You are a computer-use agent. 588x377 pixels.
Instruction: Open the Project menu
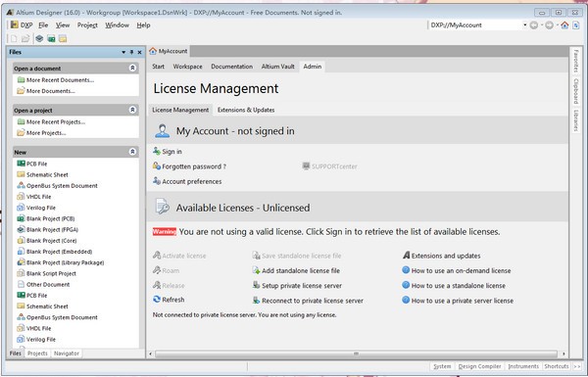(x=87, y=25)
